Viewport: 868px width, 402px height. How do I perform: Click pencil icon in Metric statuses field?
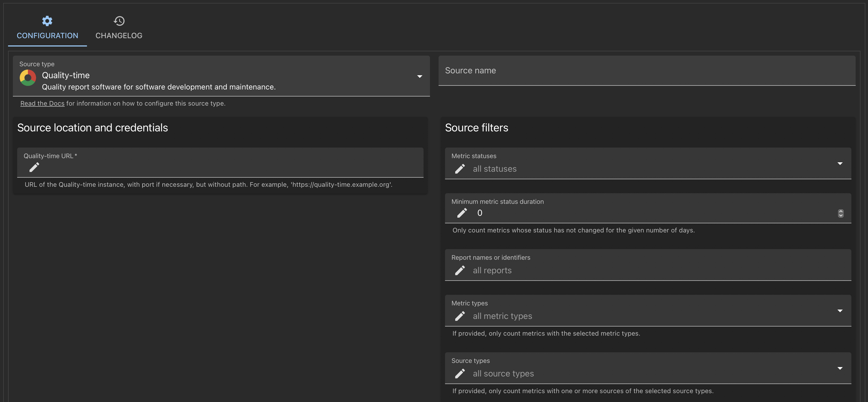[460, 169]
